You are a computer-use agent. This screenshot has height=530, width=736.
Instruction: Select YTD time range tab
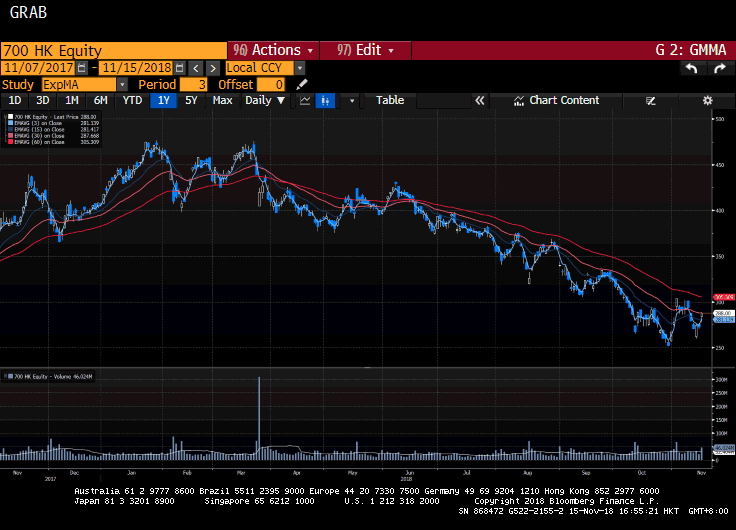point(132,100)
